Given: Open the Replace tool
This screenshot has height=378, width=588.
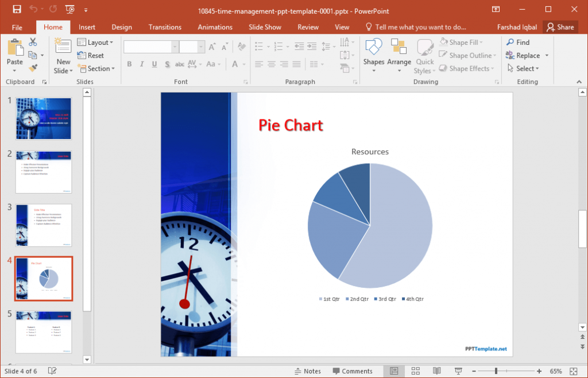Looking at the screenshot, I should 524,55.
